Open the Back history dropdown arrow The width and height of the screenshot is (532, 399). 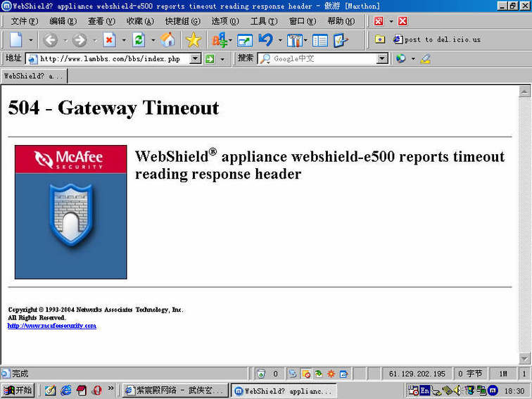(x=65, y=40)
